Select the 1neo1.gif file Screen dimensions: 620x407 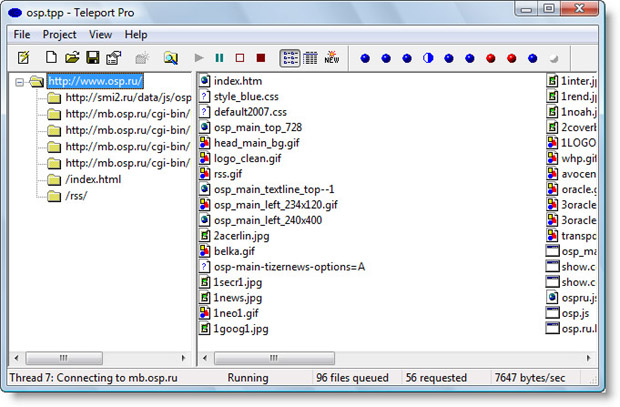[236, 313]
